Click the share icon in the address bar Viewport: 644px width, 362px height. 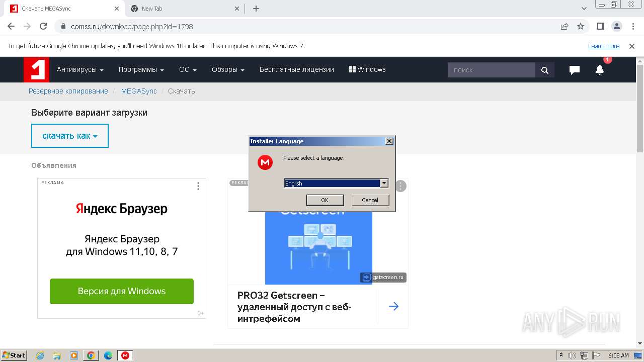point(565,26)
